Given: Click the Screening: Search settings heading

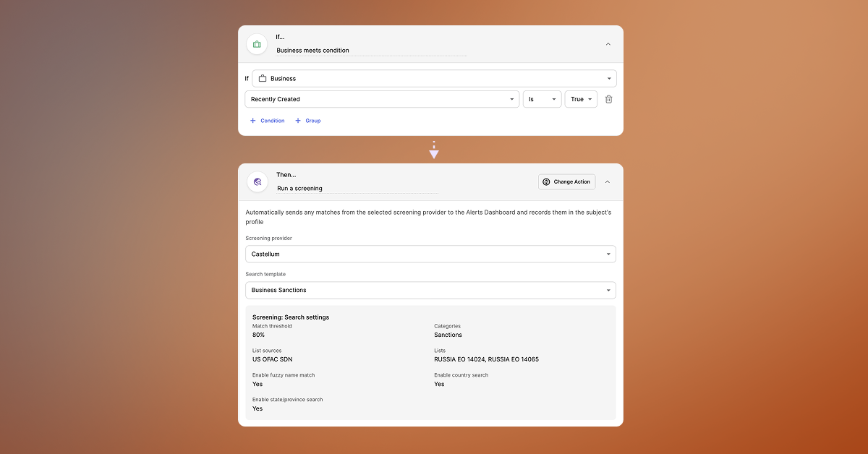Looking at the screenshot, I should pyautogui.click(x=290, y=317).
